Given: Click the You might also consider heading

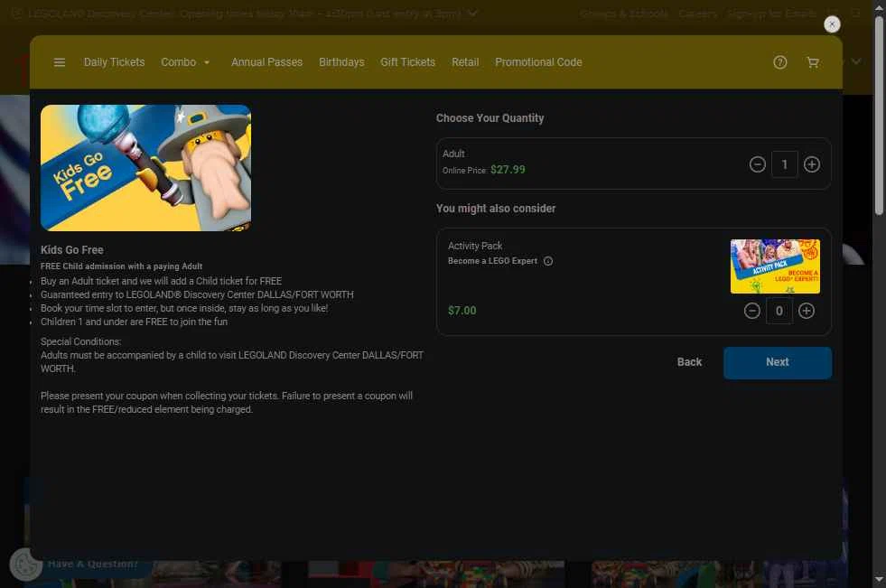Looking at the screenshot, I should [496, 209].
